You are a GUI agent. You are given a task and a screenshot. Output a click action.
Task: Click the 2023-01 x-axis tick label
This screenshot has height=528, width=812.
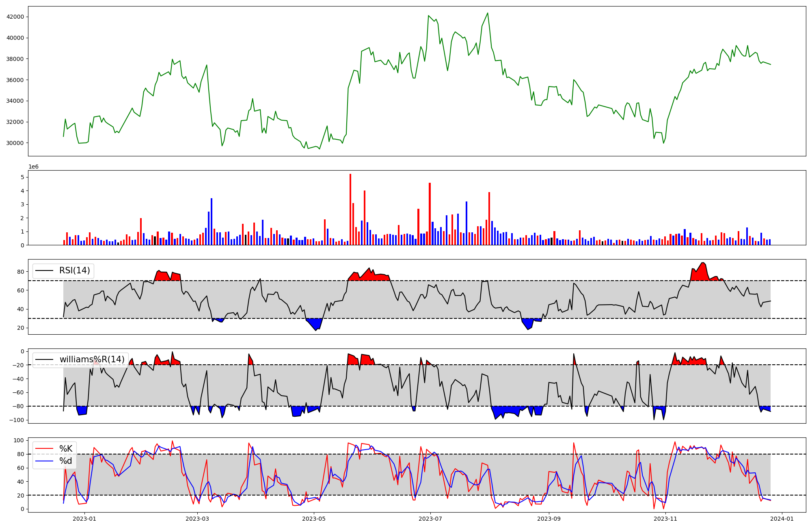(84, 519)
